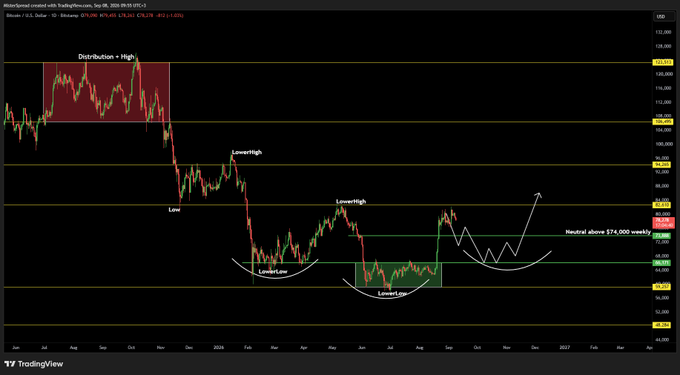Click the 44,000 price scale value
Image resolution: width=680 pixels, height=375 pixels.
[663, 340]
